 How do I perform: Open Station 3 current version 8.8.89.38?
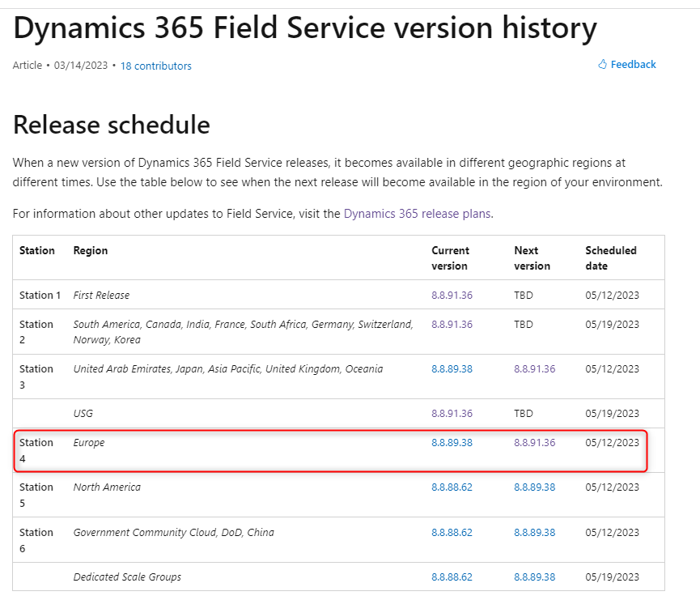pos(452,369)
